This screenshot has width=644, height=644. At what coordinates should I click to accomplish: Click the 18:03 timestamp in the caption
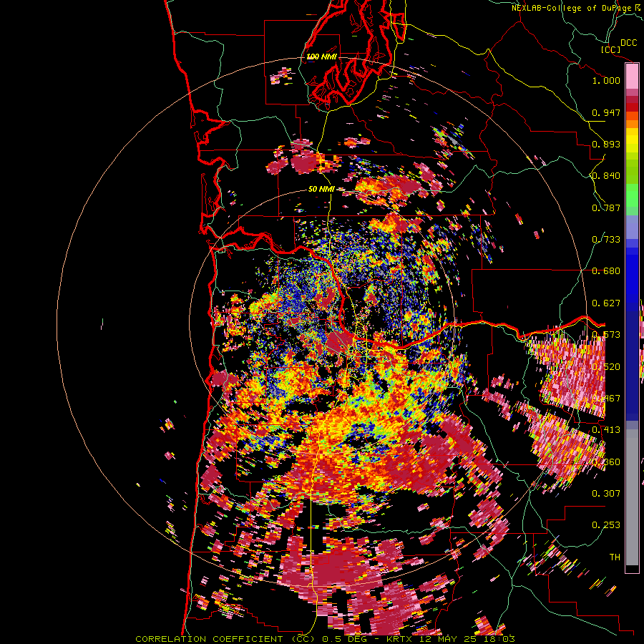499,639
